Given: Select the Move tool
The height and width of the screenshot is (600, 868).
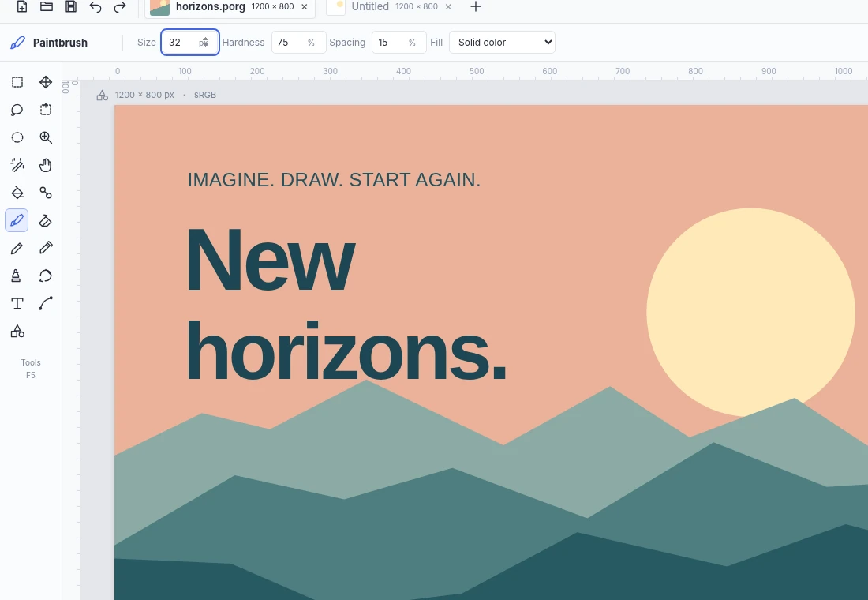Looking at the screenshot, I should (x=46, y=82).
